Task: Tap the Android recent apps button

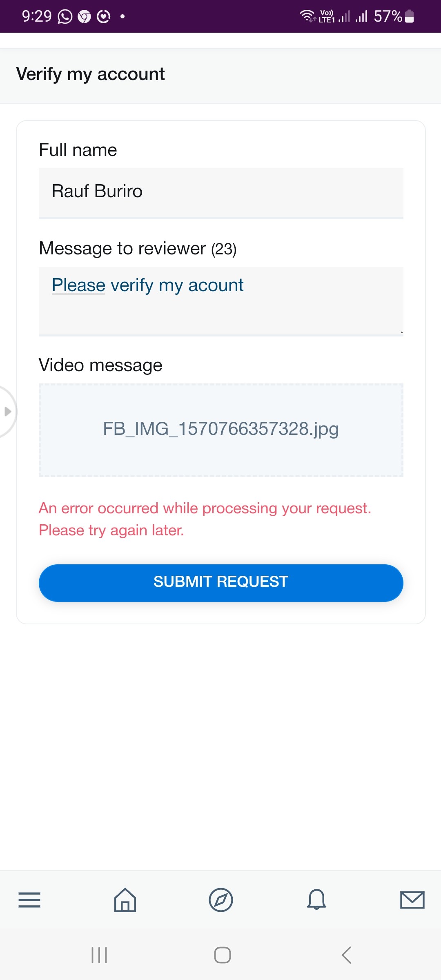Action: (99, 955)
